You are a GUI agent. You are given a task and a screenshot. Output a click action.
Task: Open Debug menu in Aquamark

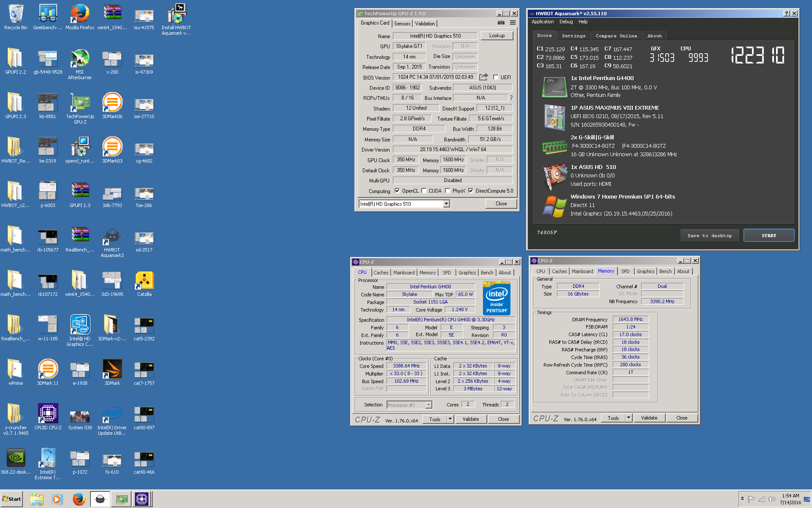point(566,22)
